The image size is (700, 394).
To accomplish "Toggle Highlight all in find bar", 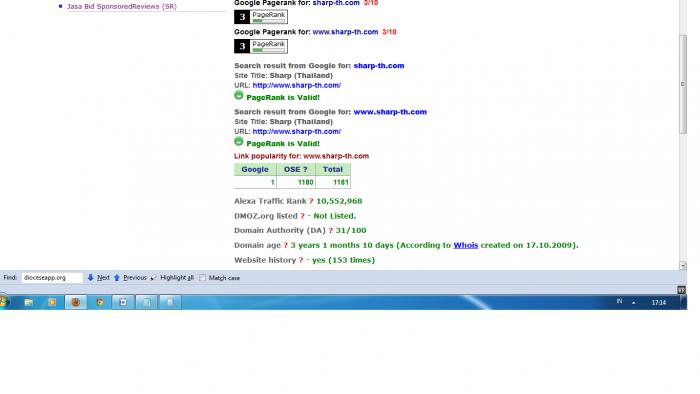I will 172,278.
